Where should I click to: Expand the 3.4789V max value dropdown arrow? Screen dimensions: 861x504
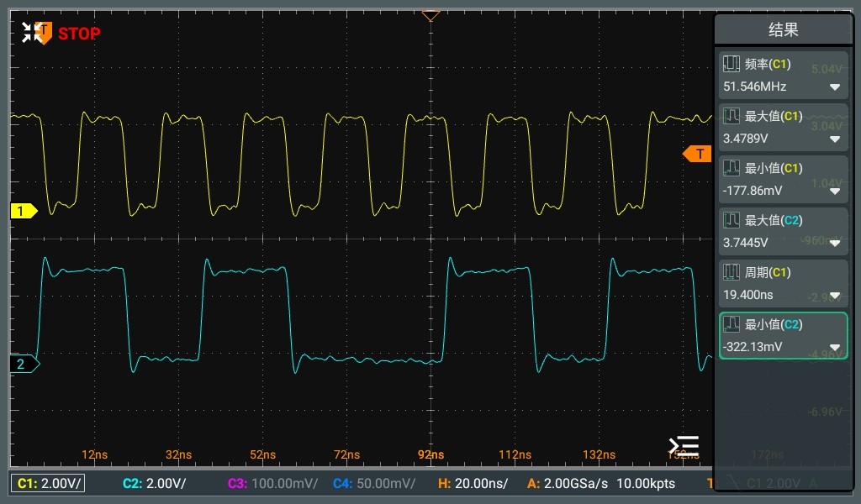click(x=835, y=139)
